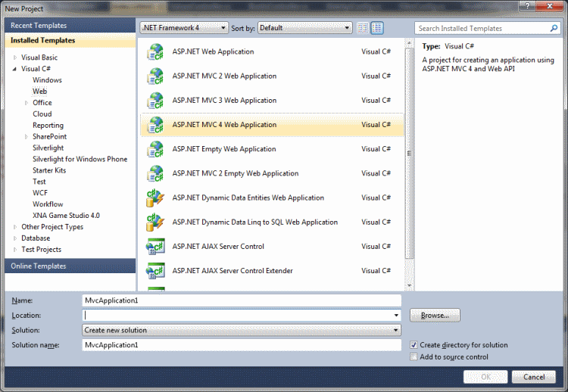
Task: Open the Online Templates section
Action: coord(70,266)
